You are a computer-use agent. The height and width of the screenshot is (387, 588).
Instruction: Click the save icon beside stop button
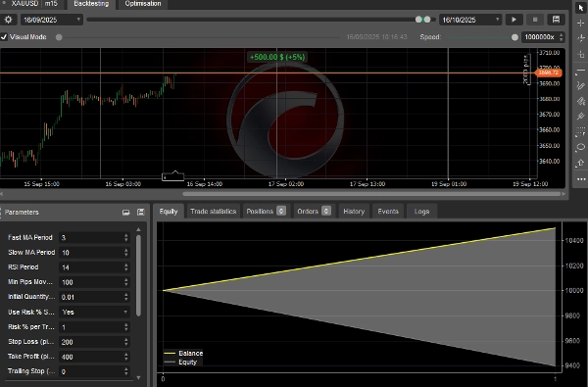556,20
